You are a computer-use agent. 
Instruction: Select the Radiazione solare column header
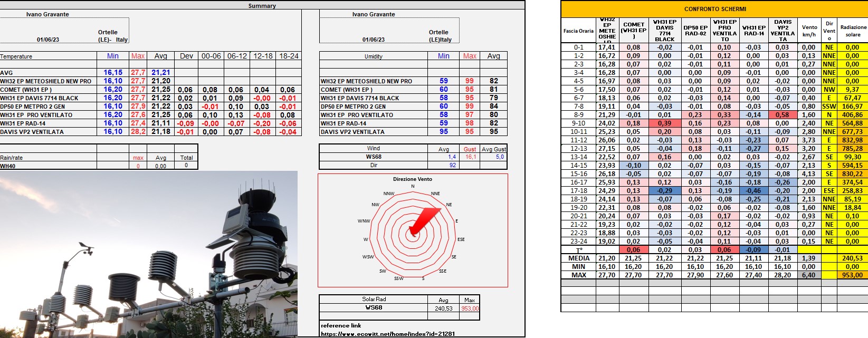click(x=853, y=31)
